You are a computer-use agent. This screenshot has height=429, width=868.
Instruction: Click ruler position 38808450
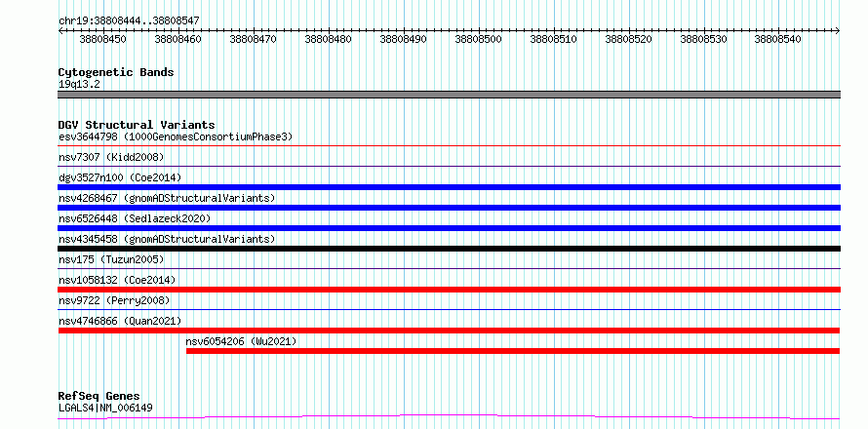click(x=103, y=39)
